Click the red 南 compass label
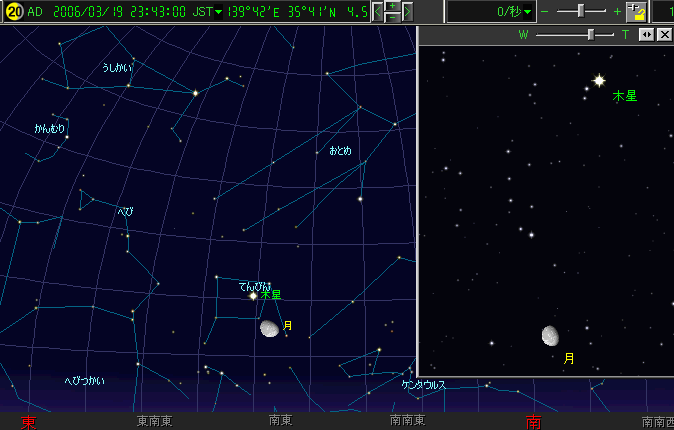This screenshot has width=674, height=430. [533, 422]
